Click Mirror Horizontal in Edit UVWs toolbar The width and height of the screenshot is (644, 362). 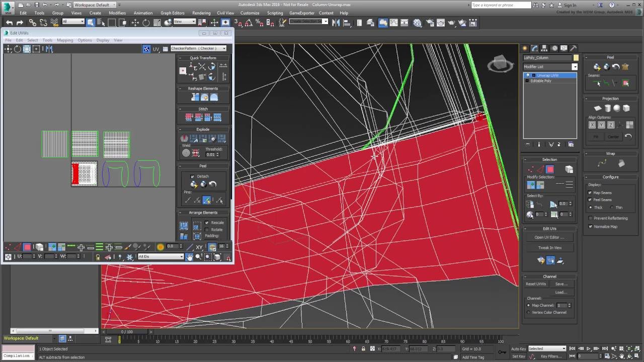48,49
